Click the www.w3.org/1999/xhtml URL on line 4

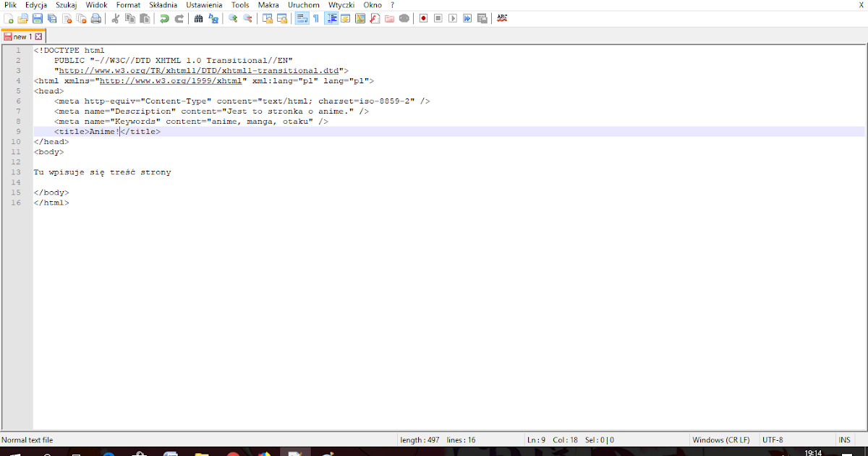170,81
